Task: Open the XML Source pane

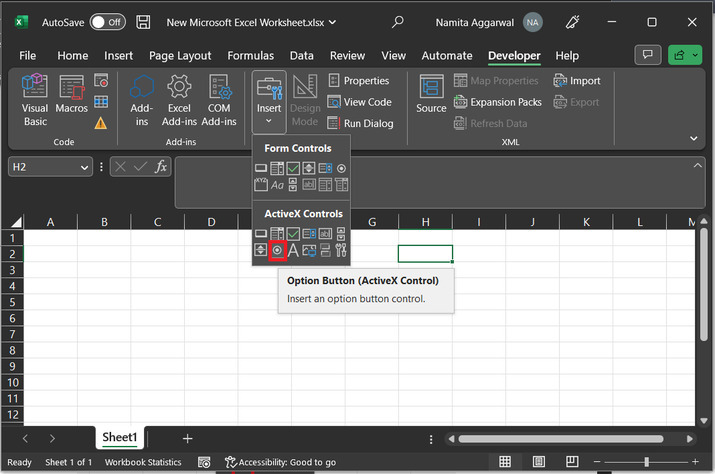Action: pyautogui.click(x=431, y=95)
